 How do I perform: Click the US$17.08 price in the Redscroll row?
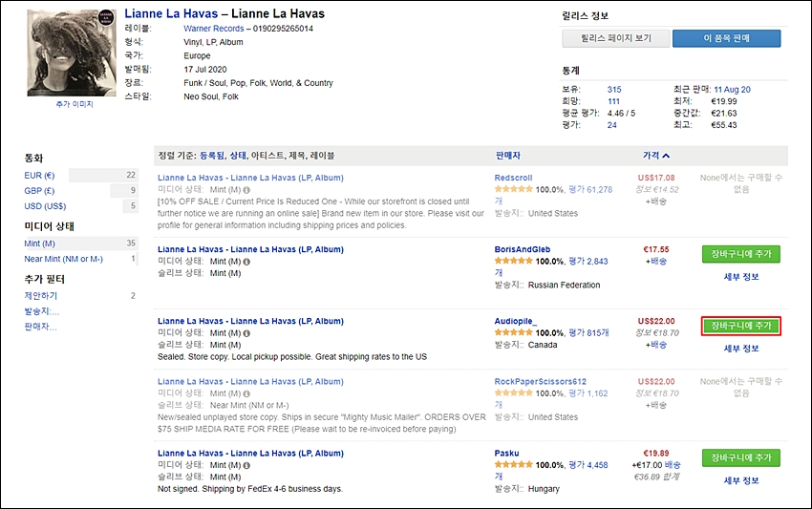click(x=656, y=178)
